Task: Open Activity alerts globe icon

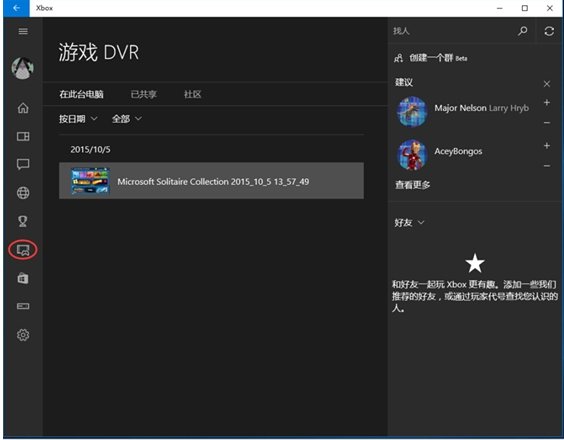Action: click(23, 193)
